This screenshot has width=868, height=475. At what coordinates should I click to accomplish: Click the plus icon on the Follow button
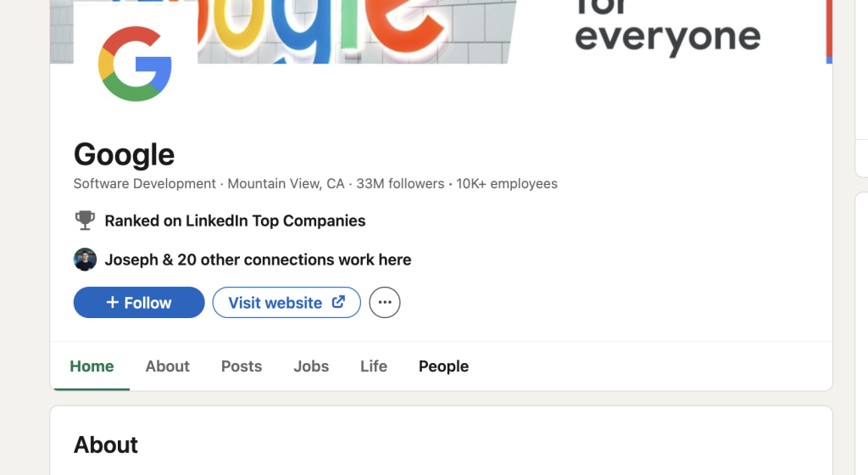[x=113, y=302]
